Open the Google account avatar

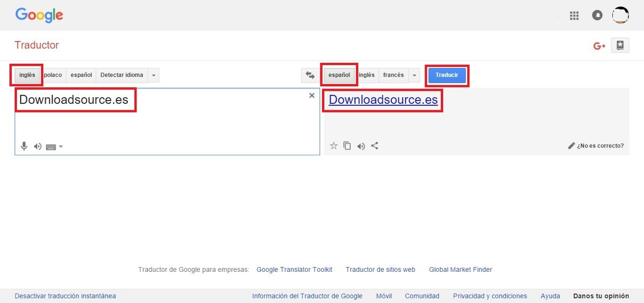620,15
